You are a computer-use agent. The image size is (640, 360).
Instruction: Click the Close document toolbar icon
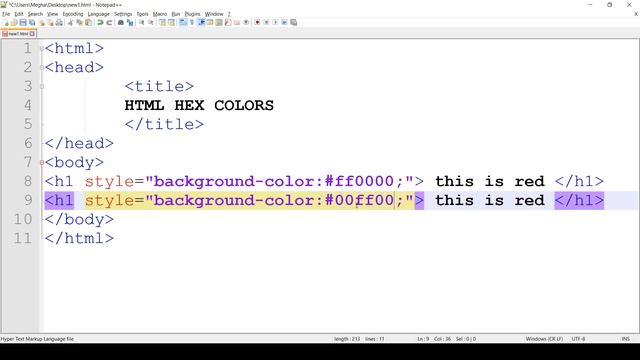41,22
